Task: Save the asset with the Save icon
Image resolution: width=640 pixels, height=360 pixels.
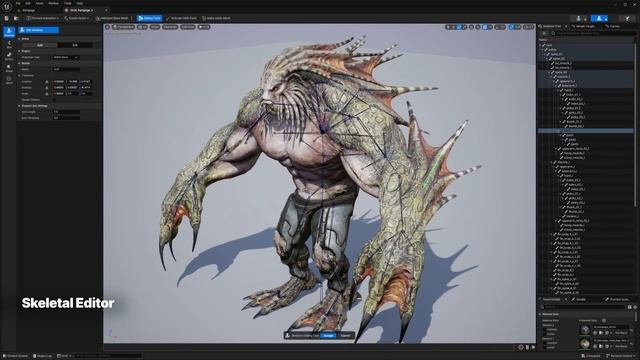Action: 7,18
